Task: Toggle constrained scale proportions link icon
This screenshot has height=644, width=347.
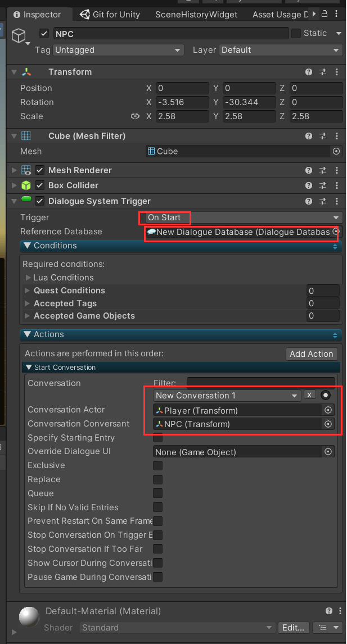Action: coord(135,116)
